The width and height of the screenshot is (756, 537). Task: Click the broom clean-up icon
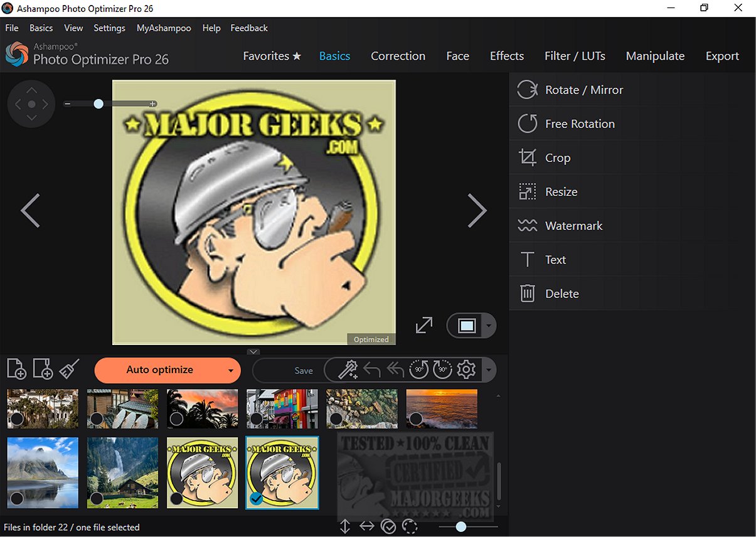pyautogui.click(x=69, y=370)
